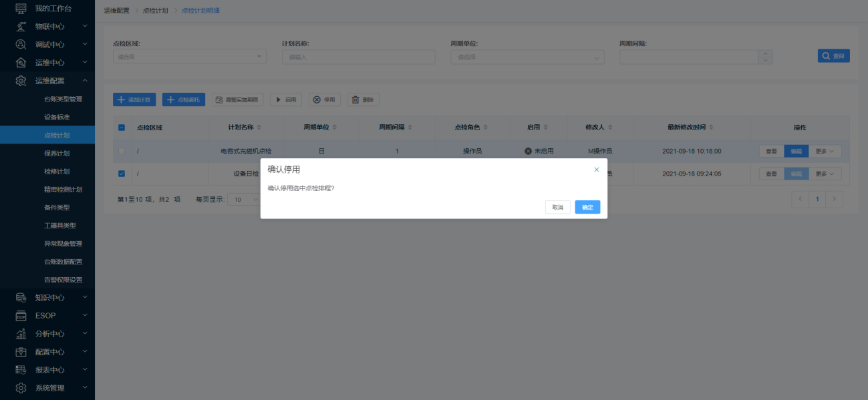Click 点检计划 in the breadcrumb

tap(156, 11)
